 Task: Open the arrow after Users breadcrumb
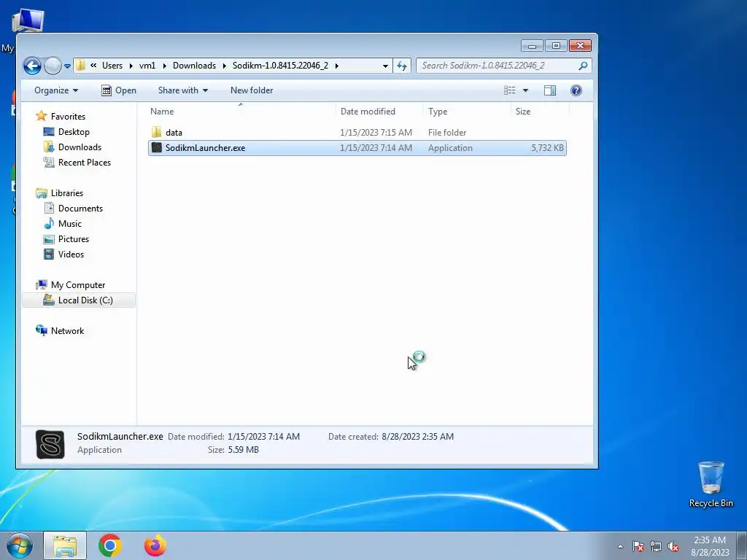131,66
